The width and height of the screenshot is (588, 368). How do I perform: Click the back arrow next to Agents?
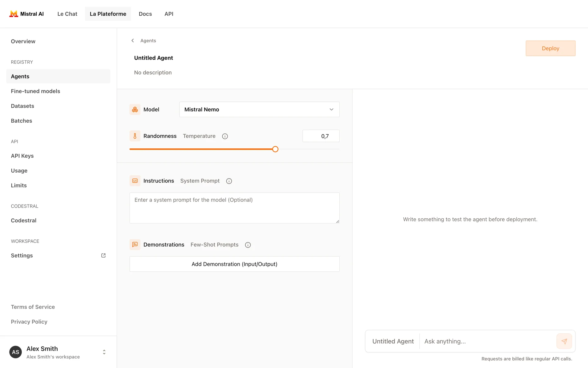point(133,40)
